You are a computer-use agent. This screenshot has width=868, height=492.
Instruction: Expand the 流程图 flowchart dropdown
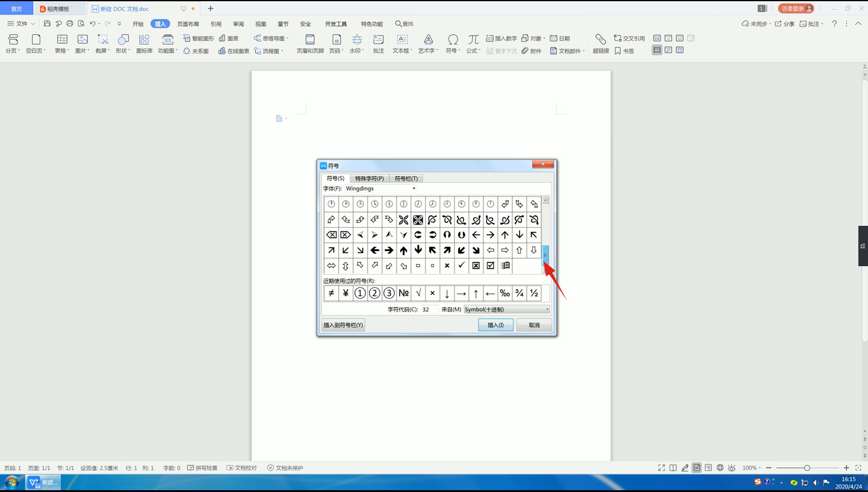[282, 51]
